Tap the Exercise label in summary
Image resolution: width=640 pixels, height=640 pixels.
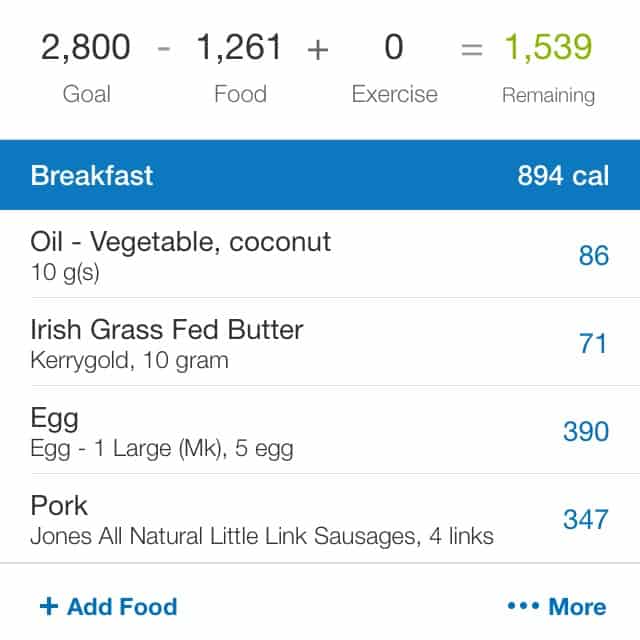[x=395, y=94]
